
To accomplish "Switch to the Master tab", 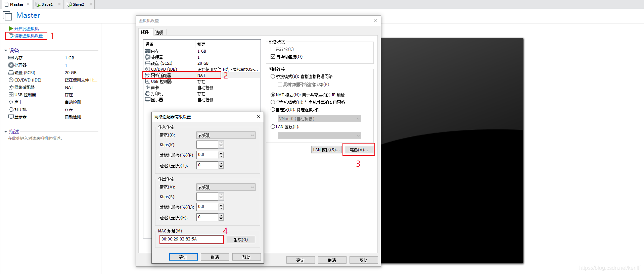I will (x=16, y=4).
